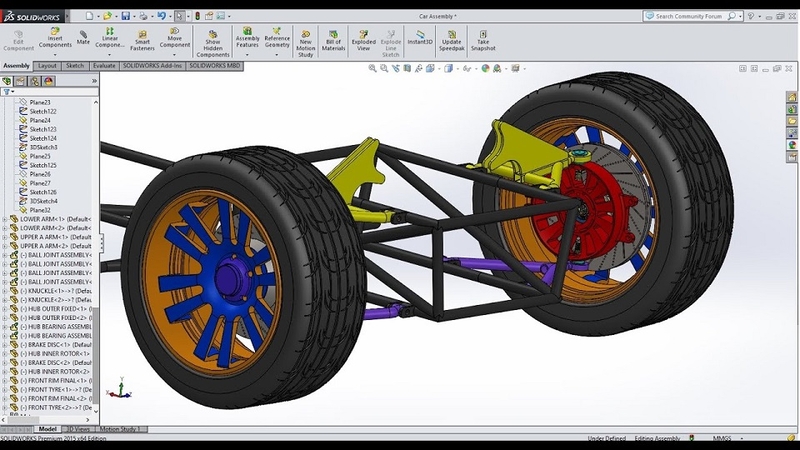Switch to the Layout tab

pos(47,66)
